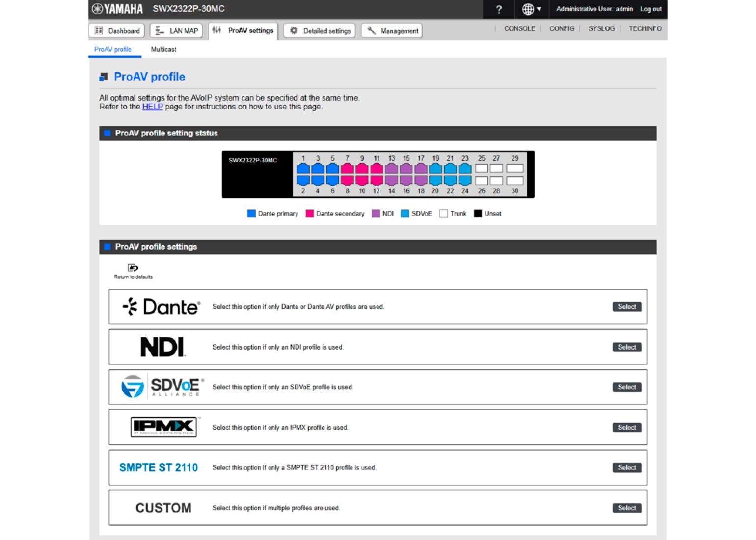This screenshot has height=540, width=756.
Task: Click the Detailed settings gear icon
Action: pos(294,30)
